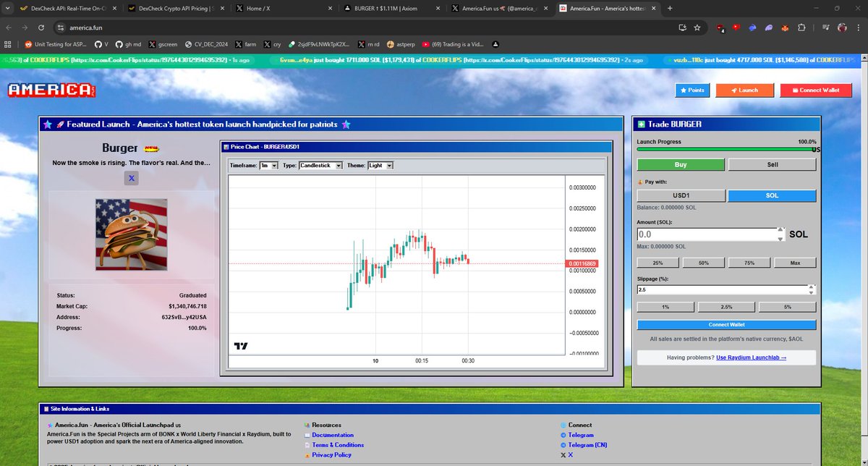Open the Theme dropdown set to Light
This screenshot has width=868, height=466.
(x=380, y=166)
